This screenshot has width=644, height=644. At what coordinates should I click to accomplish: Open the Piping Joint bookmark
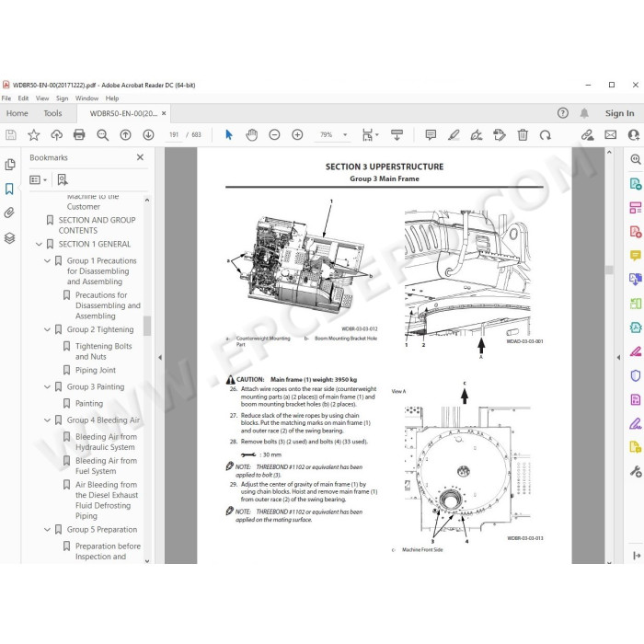tap(96, 370)
